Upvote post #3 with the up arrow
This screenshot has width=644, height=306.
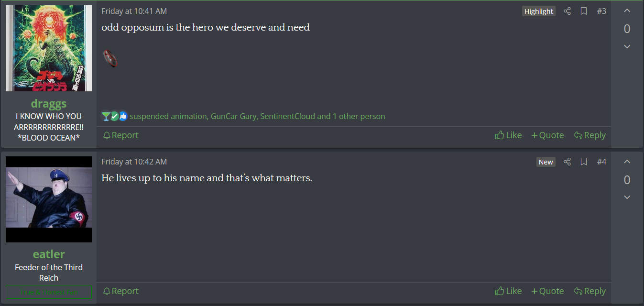click(627, 11)
